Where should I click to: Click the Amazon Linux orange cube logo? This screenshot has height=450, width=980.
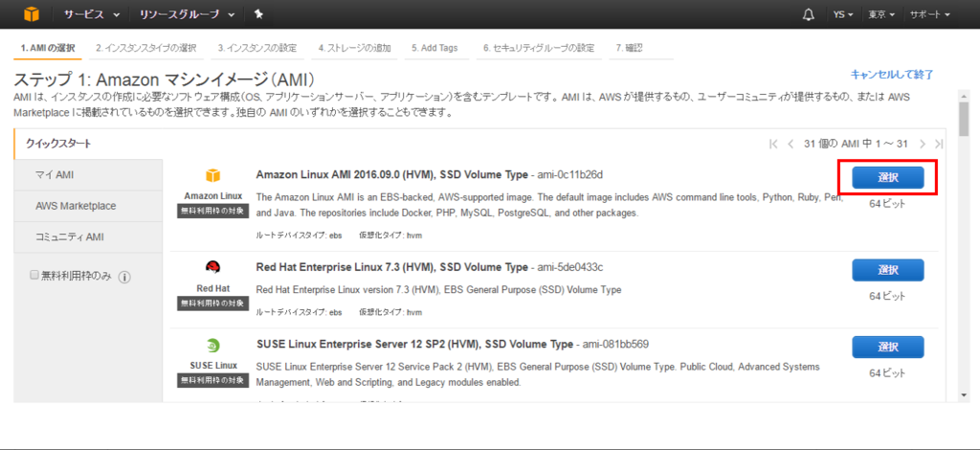coord(213,175)
